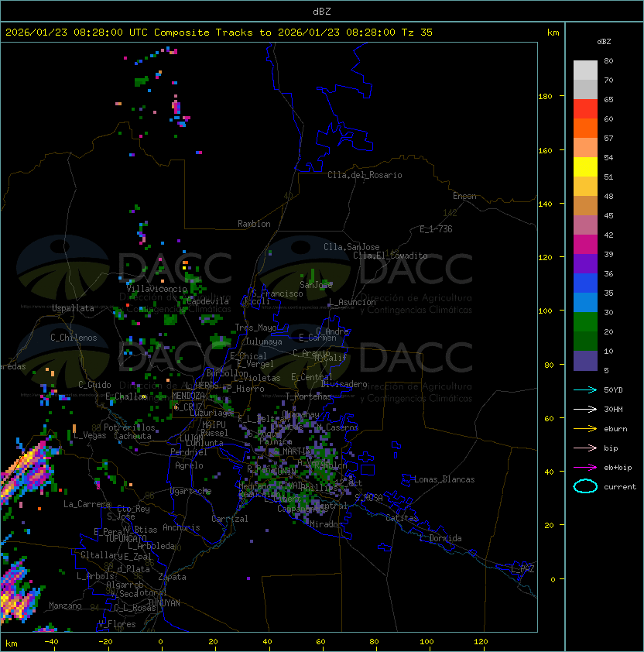Click the 'Ramblon' label on the map

[x=254, y=224]
